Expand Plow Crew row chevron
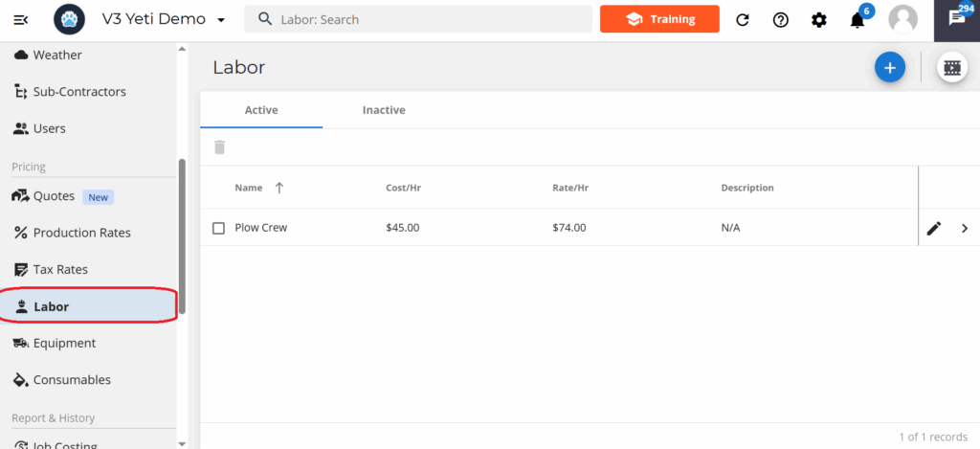 point(965,228)
